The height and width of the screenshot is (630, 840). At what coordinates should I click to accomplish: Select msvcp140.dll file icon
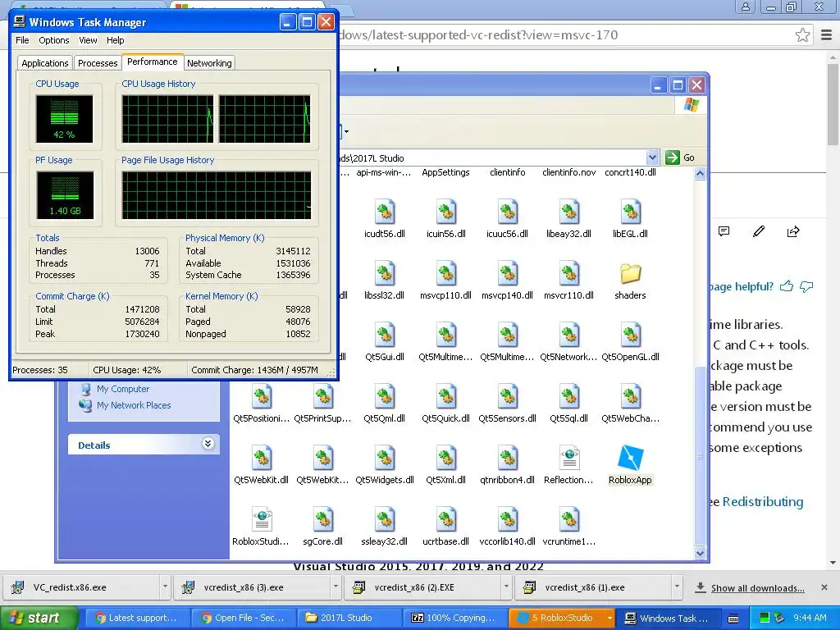click(507, 274)
